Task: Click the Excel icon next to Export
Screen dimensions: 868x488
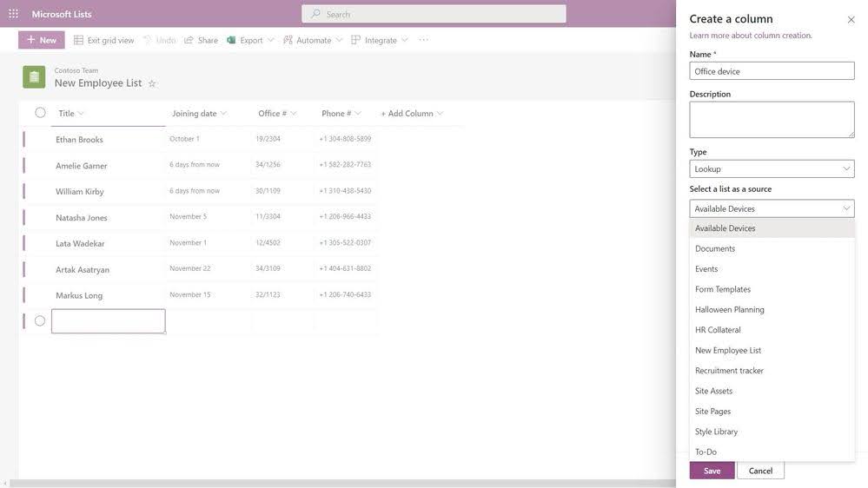Action: click(x=231, y=40)
